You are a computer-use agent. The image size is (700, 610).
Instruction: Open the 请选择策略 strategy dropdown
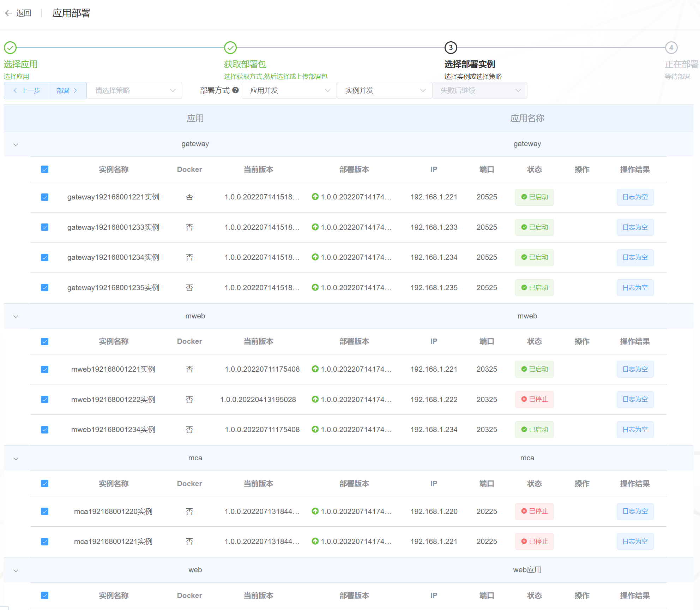[134, 90]
